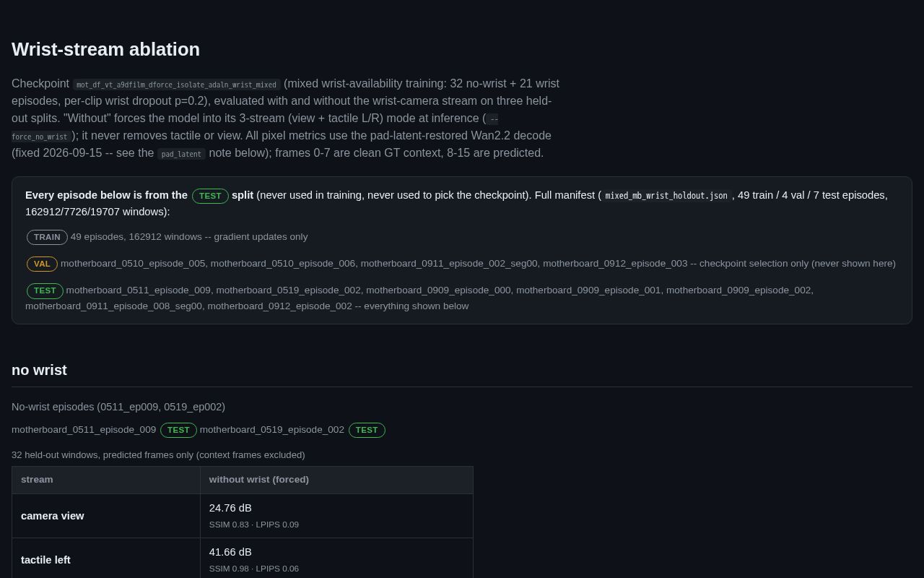Click the pad_latent inline code tag
Viewport: 924px width, 578px height.
tap(181, 154)
